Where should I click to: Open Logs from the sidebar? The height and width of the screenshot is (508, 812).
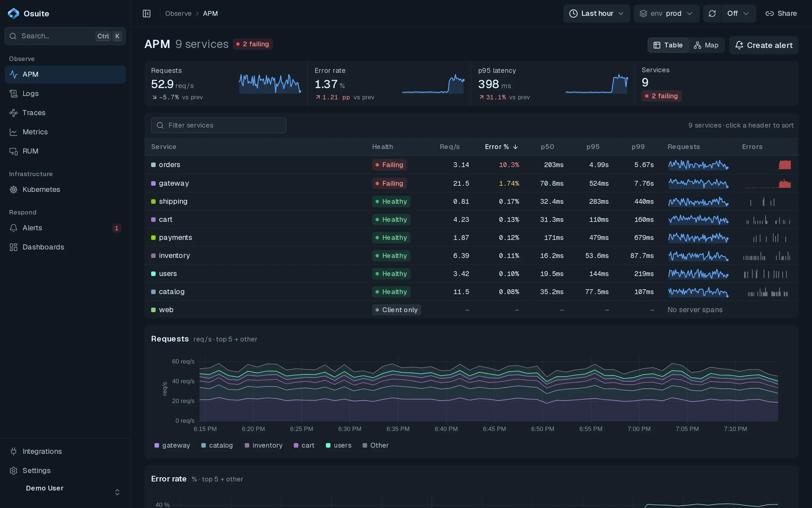tap(65, 93)
